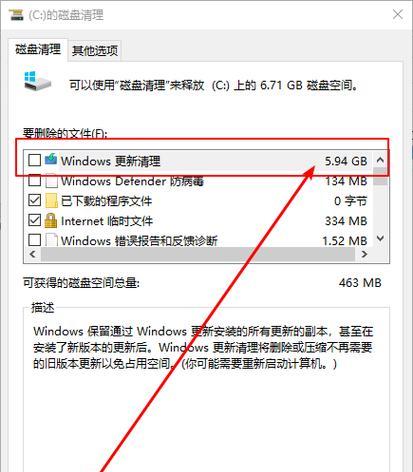Check the Windows Defender 防病毒 checkbox
The width and height of the screenshot is (413, 472).
(35, 181)
